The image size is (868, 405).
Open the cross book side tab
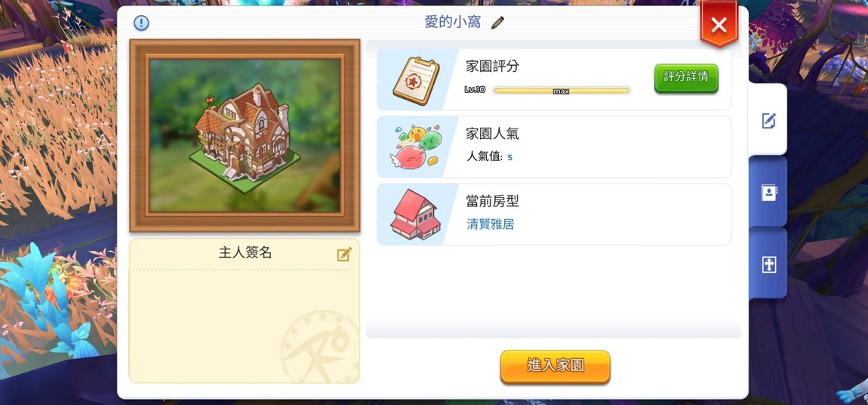coord(768,264)
